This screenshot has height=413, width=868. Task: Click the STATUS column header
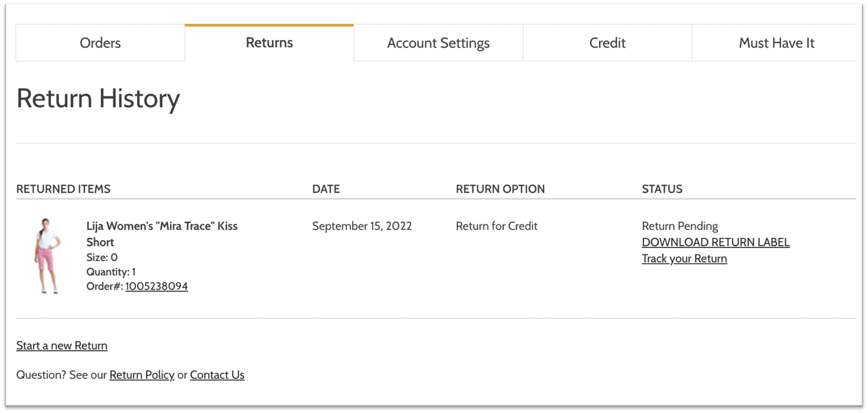click(662, 189)
